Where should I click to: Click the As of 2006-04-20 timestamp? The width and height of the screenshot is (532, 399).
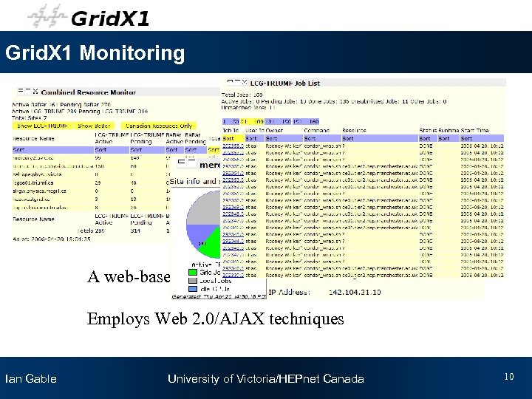(52, 239)
